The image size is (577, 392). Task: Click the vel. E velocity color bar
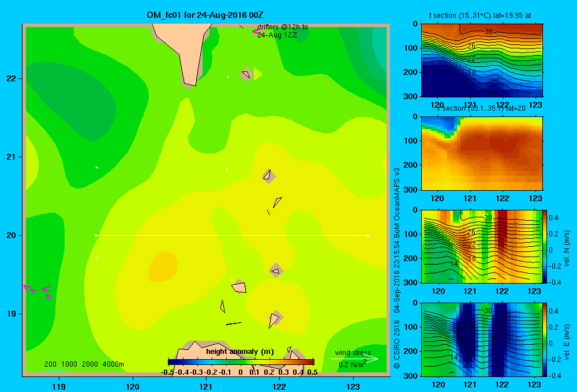[545, 340]
